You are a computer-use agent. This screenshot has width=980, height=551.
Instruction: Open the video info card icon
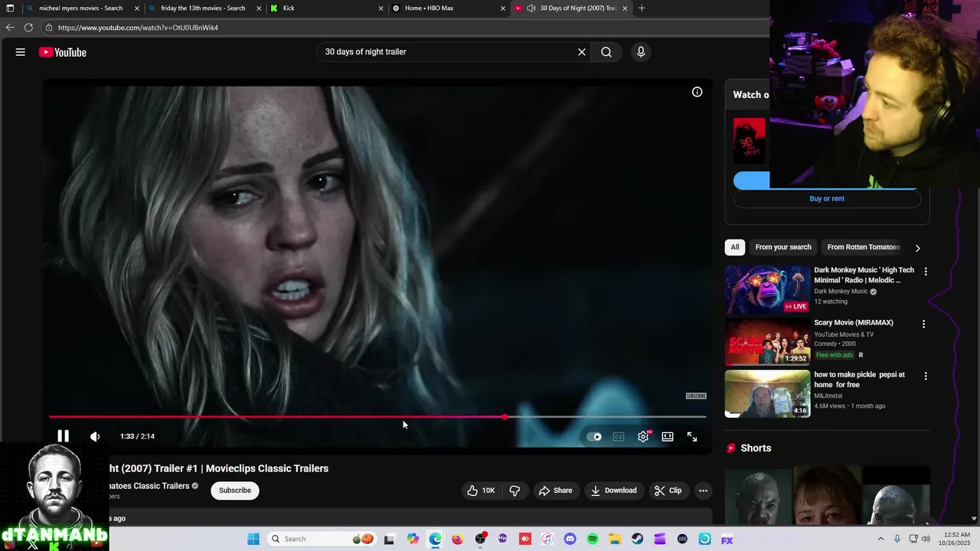[x=697, y=92]
